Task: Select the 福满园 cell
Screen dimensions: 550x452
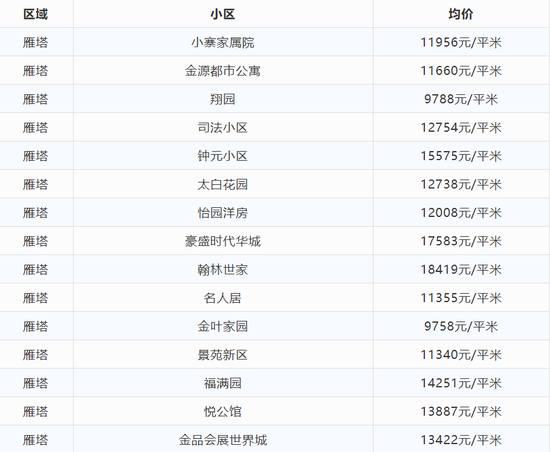Action: 223,383
